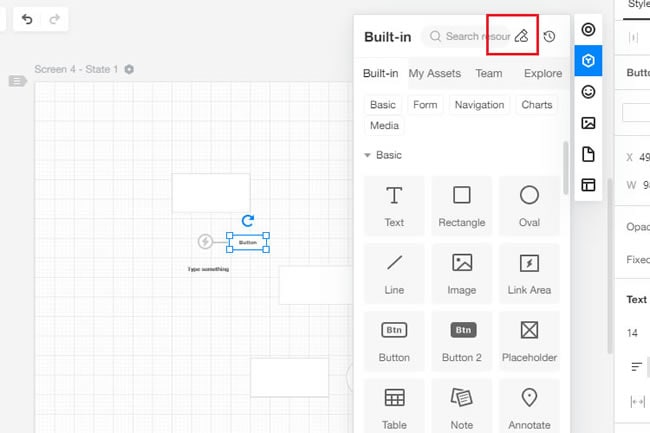The width and height of the screenshot is (650, 433).
Task: Pick the Text component
Action: coord(394,206)
